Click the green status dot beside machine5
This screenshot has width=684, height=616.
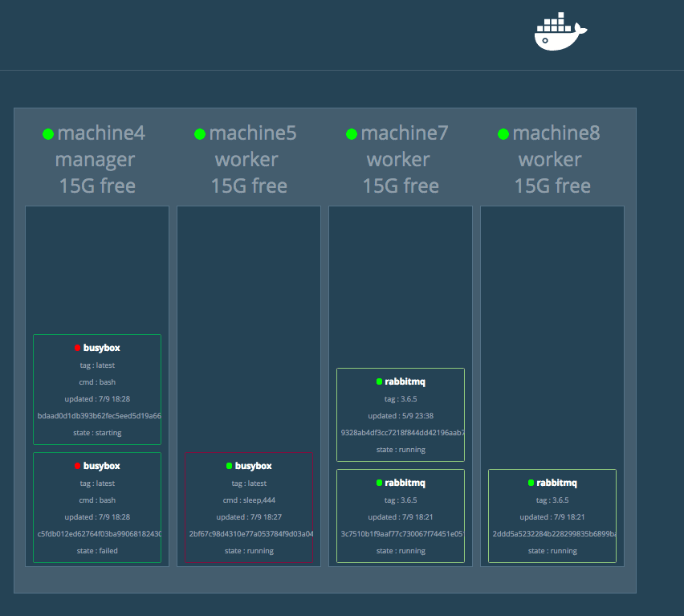(200, 134)
